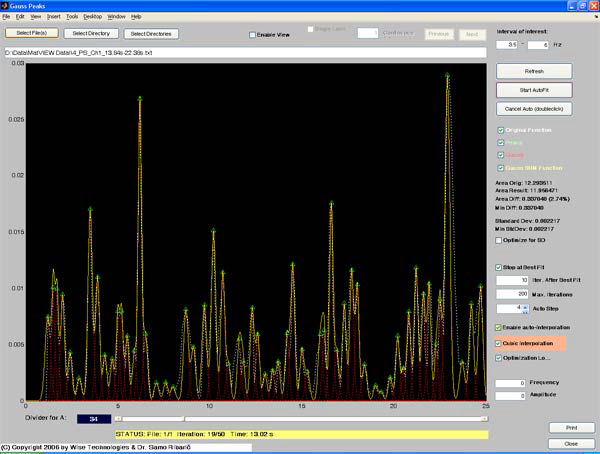Open the View menu
600x454 pixels.
36,17
